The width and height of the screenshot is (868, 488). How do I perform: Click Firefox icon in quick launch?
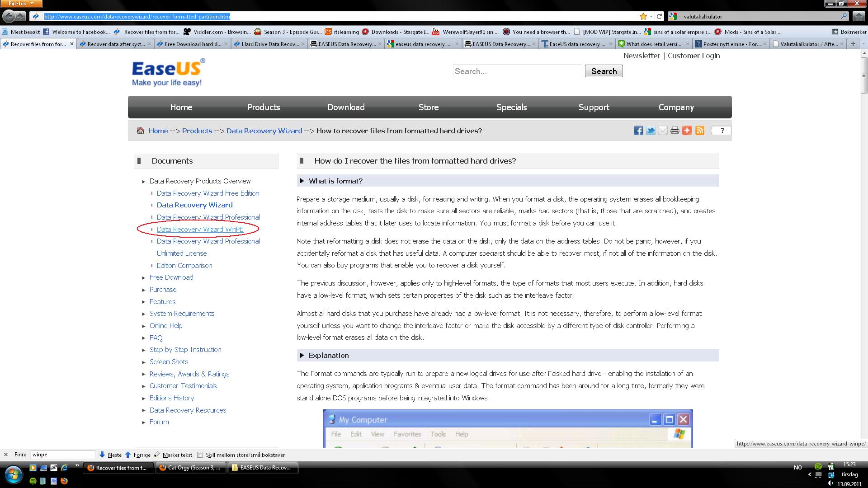coord(64,481)
